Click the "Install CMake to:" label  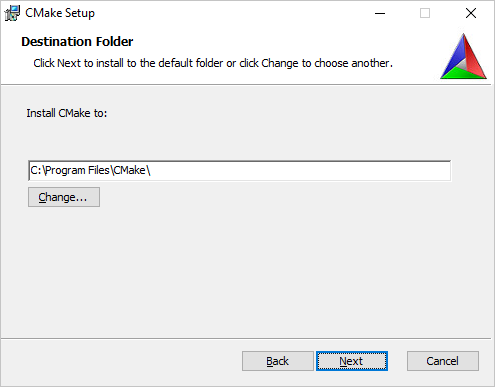(x=67, y=113)
